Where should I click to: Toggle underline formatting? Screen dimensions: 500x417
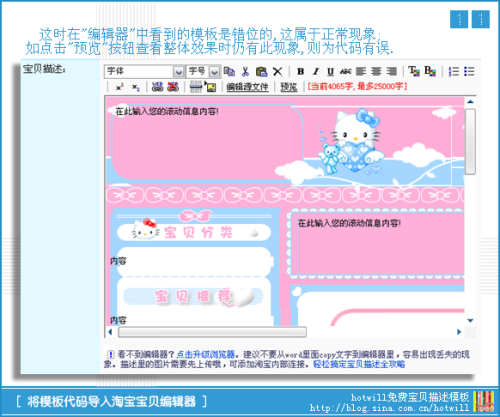(x=330, y=71)
